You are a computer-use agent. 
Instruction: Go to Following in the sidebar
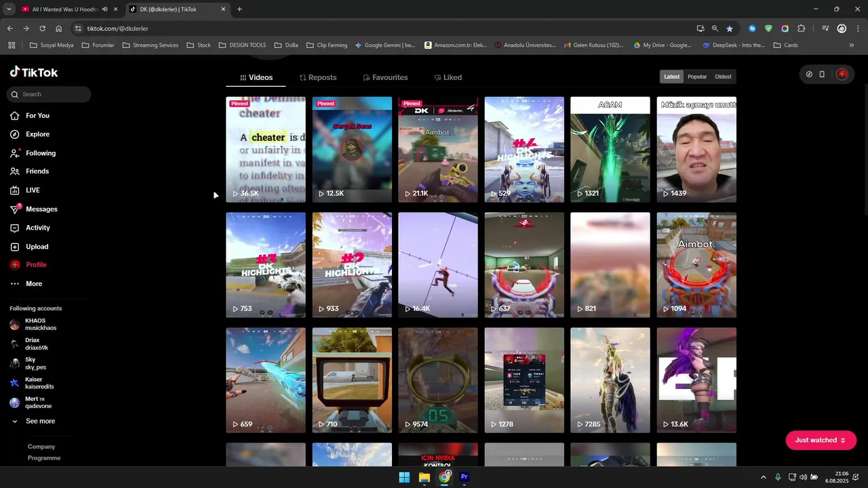[x=33, y=153]
